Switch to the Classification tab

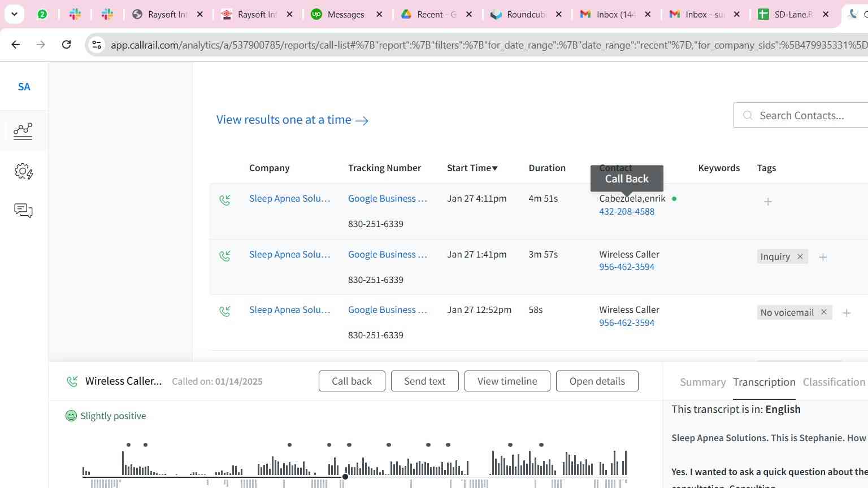coord(834,382)
